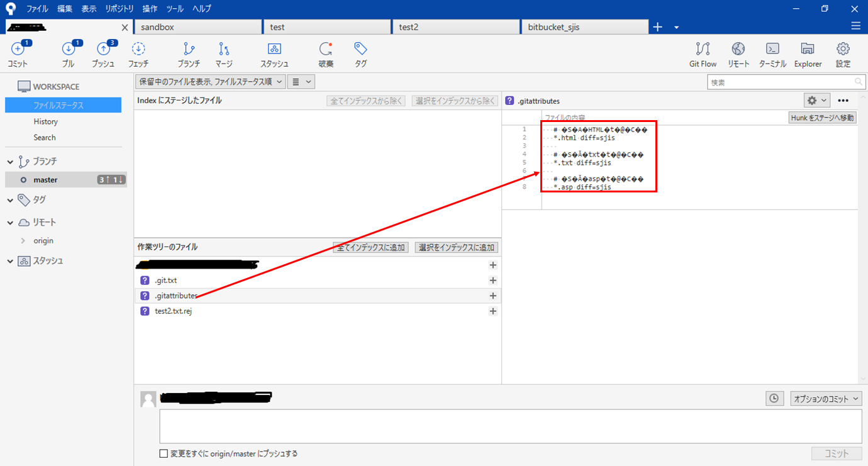Collapse the タグ section in sidebar

tap(10, 200)
